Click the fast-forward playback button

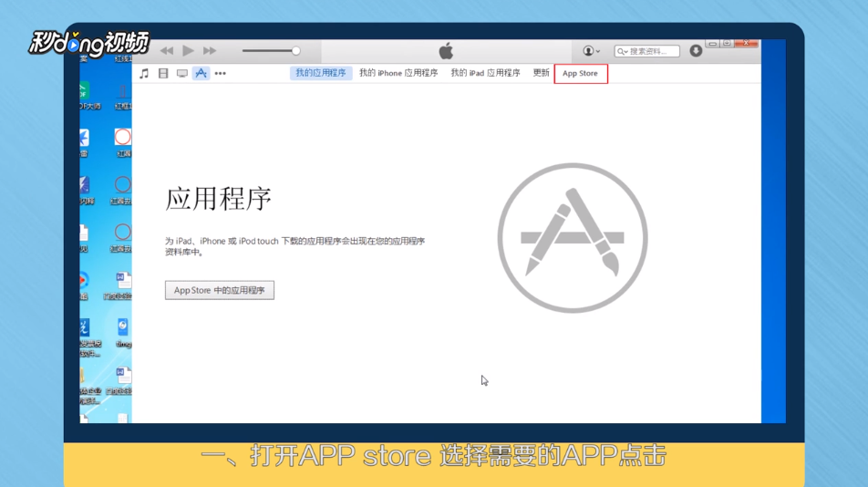tap(210, 51)
